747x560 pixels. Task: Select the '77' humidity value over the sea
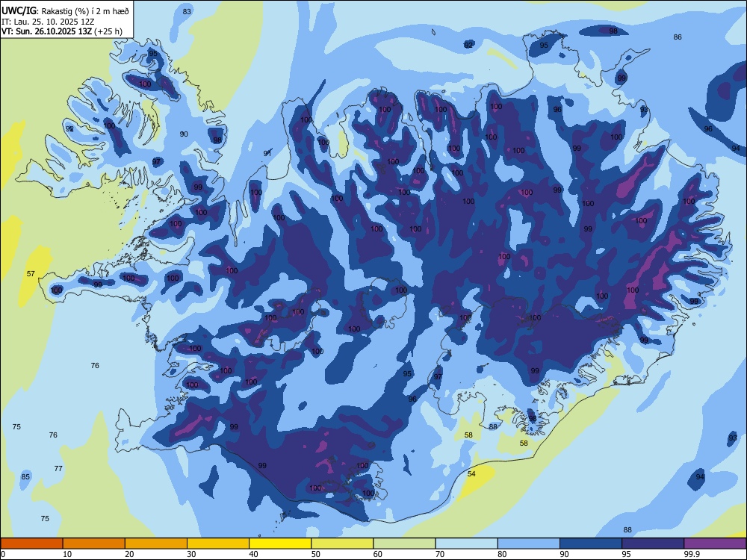coord(58,468)
